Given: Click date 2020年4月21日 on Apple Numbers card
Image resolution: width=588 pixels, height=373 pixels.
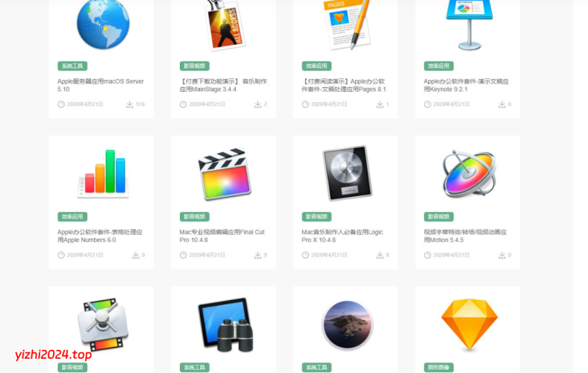Looking at the screenshot, I should [85, 255].
